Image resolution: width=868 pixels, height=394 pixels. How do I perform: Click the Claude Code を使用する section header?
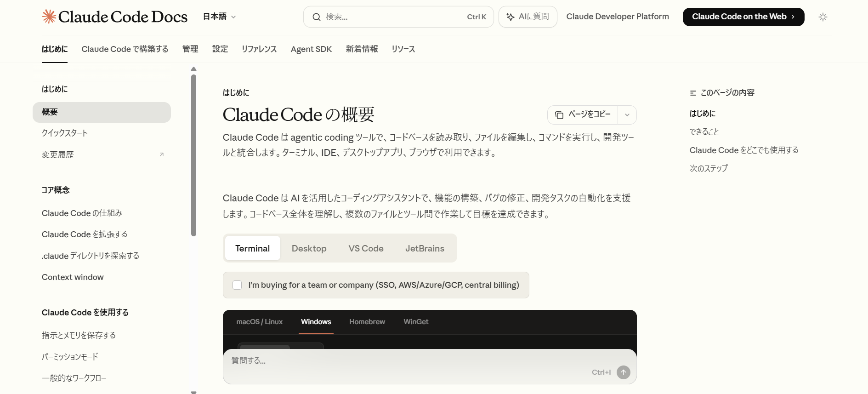(x=85, y=313)
